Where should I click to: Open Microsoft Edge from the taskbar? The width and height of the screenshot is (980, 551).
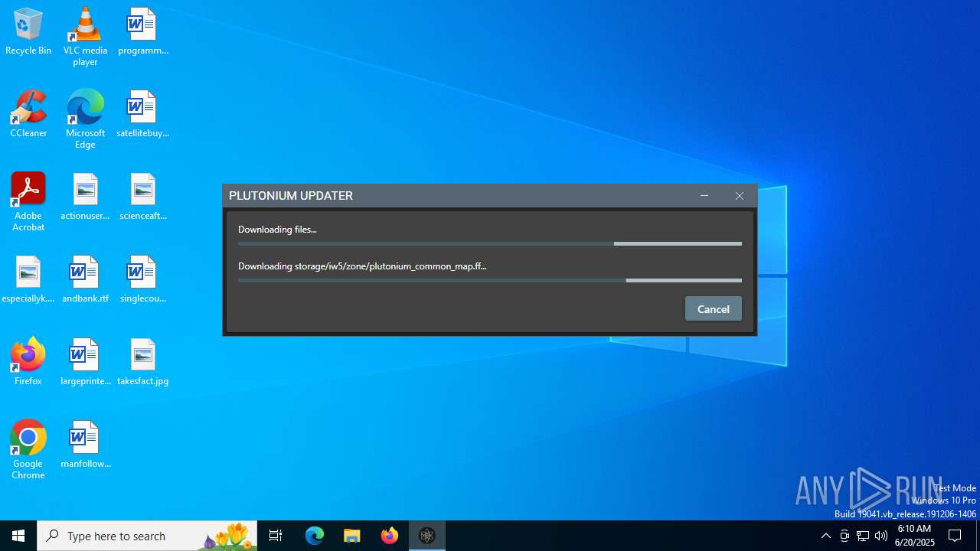click(315, 536)
